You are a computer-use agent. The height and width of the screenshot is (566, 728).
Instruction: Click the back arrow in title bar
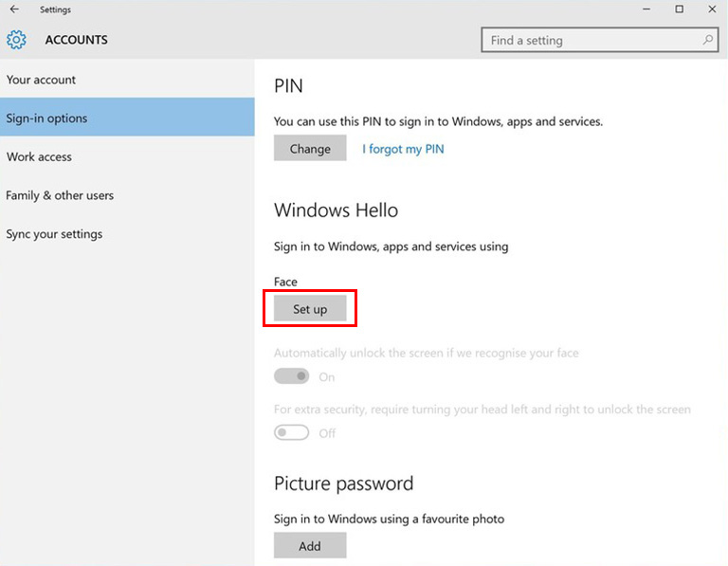pos(14,9)
